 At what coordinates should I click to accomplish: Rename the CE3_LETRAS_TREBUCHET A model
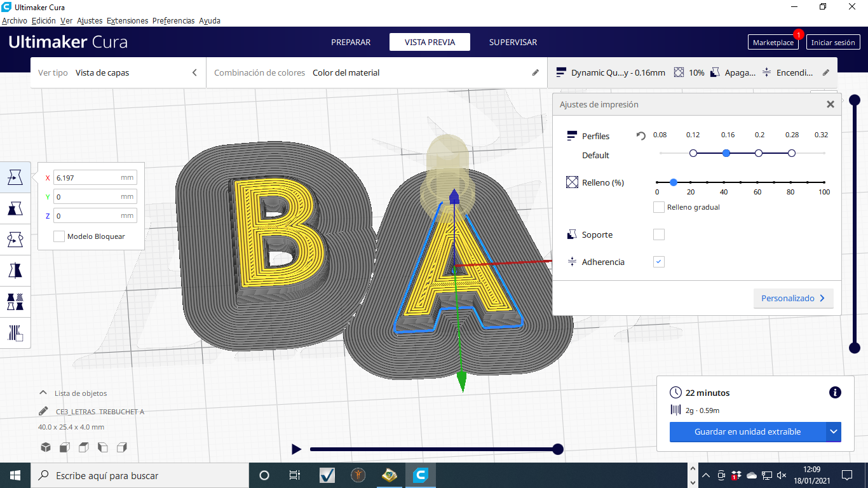tap(43, 412)
